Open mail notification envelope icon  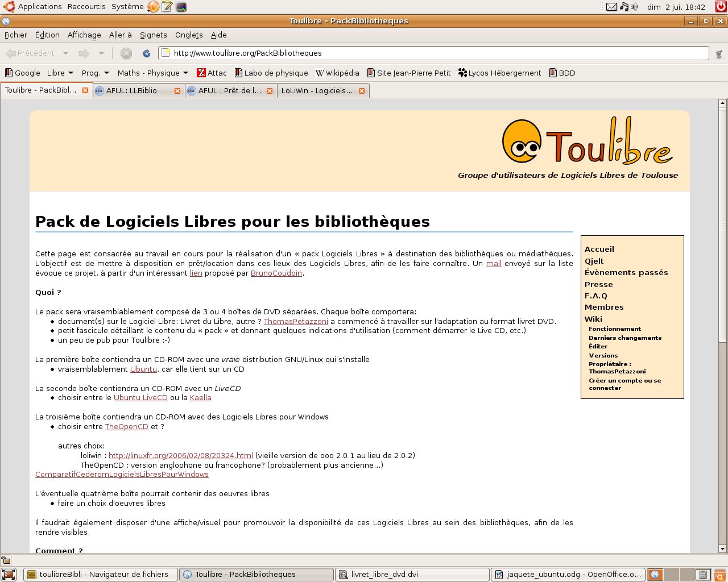pos(611,7)
